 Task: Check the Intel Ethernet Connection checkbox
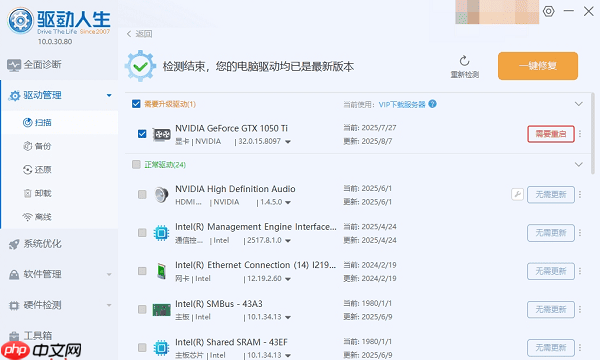142,271
